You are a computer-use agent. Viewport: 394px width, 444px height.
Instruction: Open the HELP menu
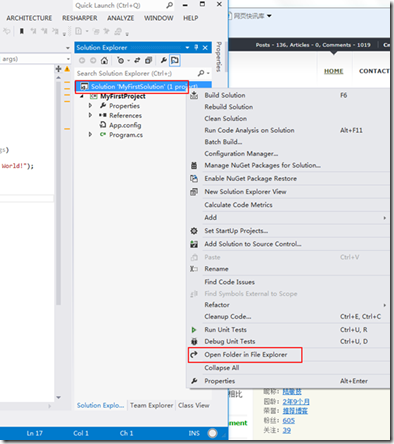coord(190,18)
